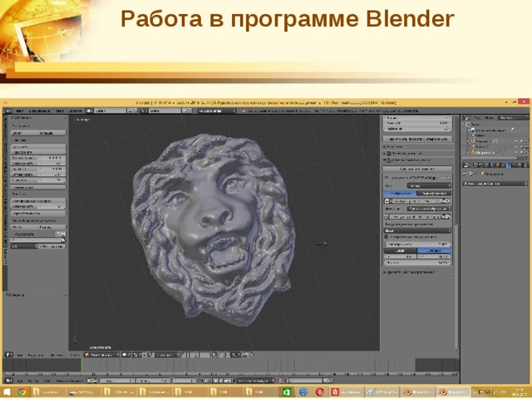Enable the View as Render checkbox

point(387,237)
